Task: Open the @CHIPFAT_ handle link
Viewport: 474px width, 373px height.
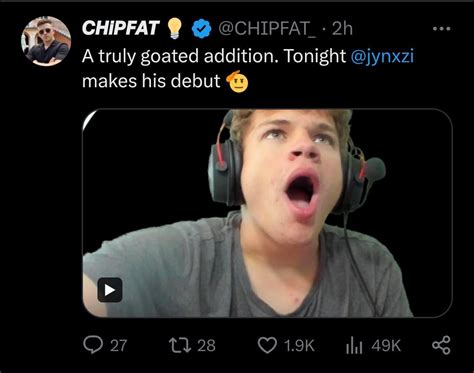Action: click(266, 29)
